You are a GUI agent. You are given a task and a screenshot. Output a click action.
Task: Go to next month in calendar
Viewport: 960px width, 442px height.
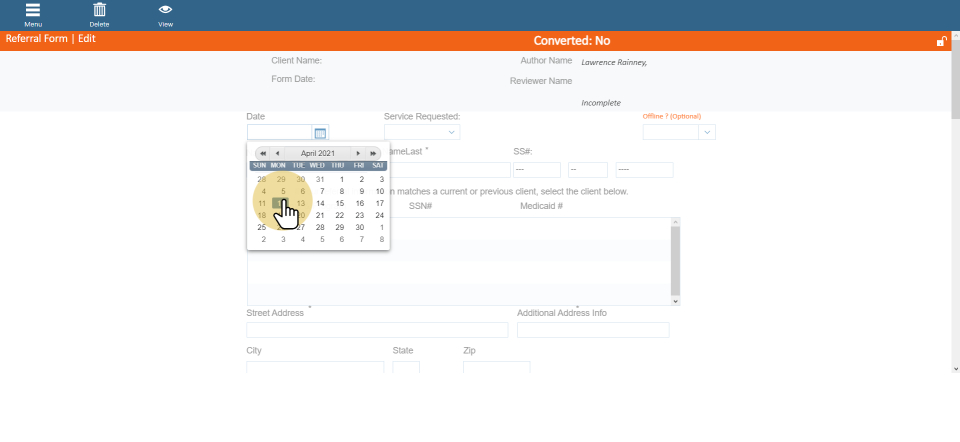pyautogui.click(x=359, y=153)
